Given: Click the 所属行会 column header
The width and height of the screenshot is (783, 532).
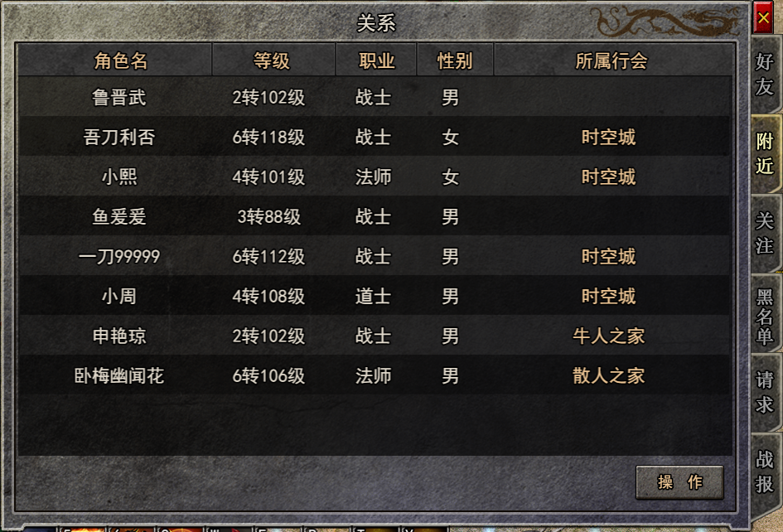Looking at the screenshot, I should tap(612, 60).
